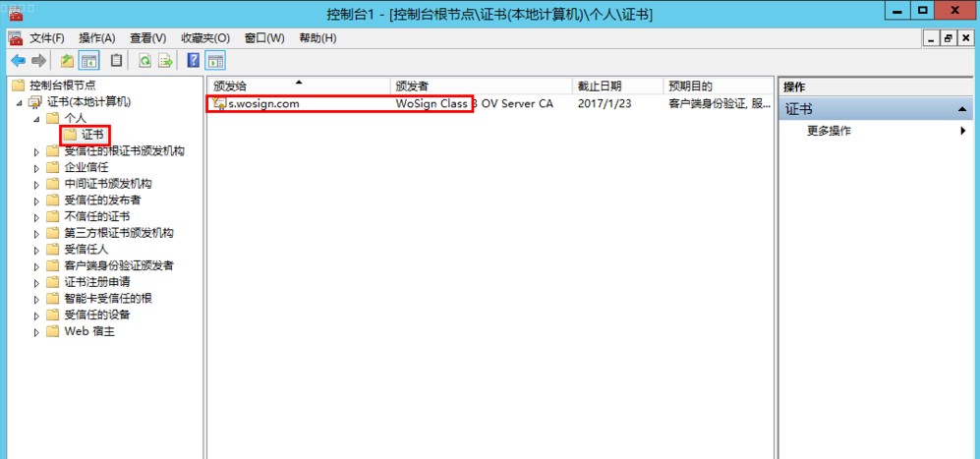Export list using the toolbar icon

(165, 61)
